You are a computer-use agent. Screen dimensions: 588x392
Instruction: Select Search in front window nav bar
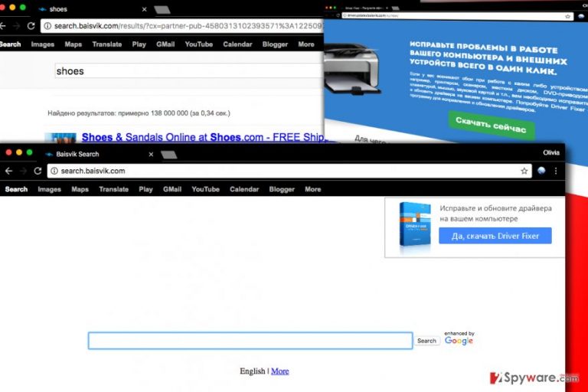pos(16,189)
